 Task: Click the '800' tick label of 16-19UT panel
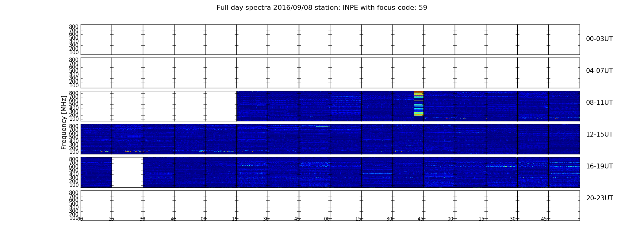(74, 159)
